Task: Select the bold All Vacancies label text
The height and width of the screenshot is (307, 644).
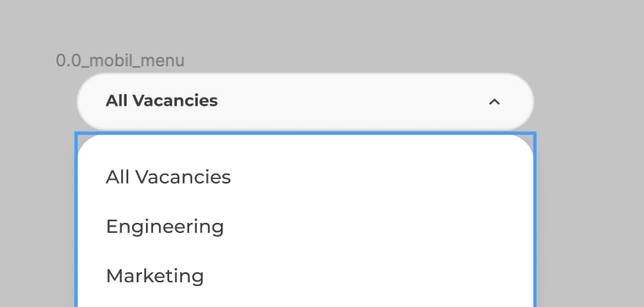Action: [161, 100]
